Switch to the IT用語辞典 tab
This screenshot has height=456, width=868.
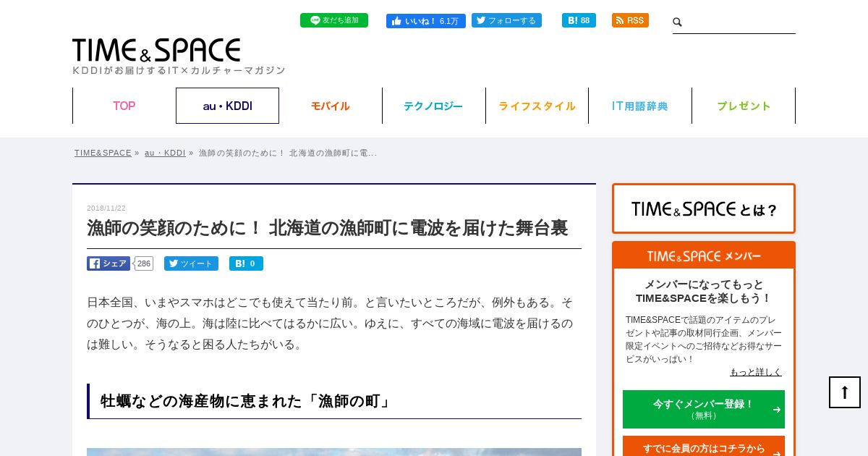(x=640, y=106)
